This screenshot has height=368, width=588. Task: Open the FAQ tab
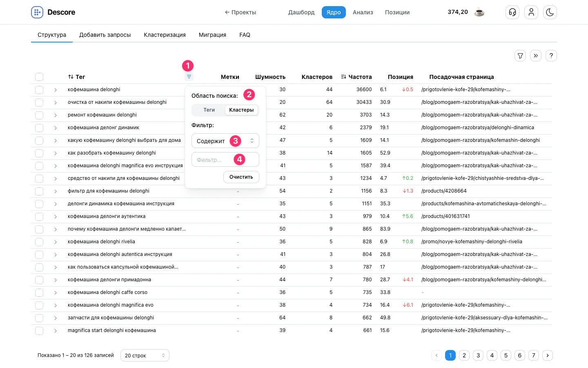coord(245,35)
